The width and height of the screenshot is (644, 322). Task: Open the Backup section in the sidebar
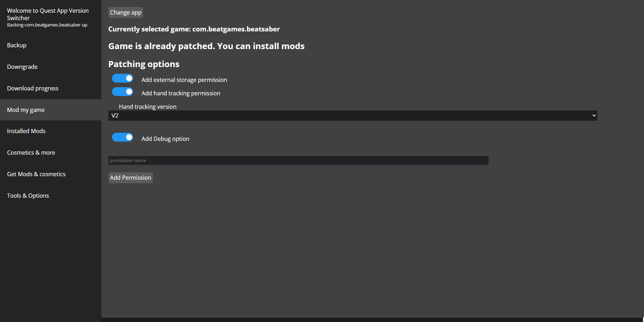(17, 45)
